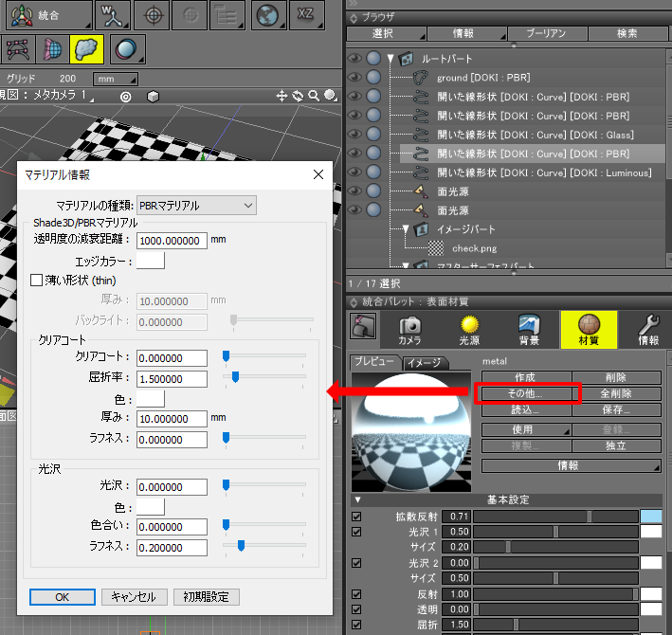Viewport: 672px width, 635px height.
Task: Switch to the 光源 (light source) palette
Action: pos(468,329)
